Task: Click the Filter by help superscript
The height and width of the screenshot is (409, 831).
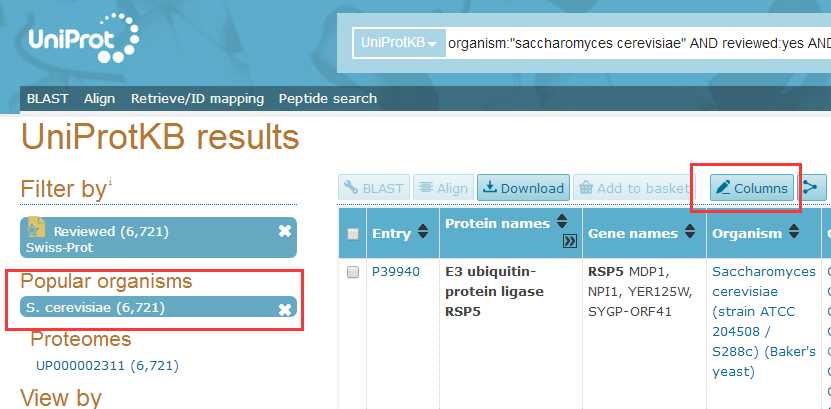Action: point(110,182)
